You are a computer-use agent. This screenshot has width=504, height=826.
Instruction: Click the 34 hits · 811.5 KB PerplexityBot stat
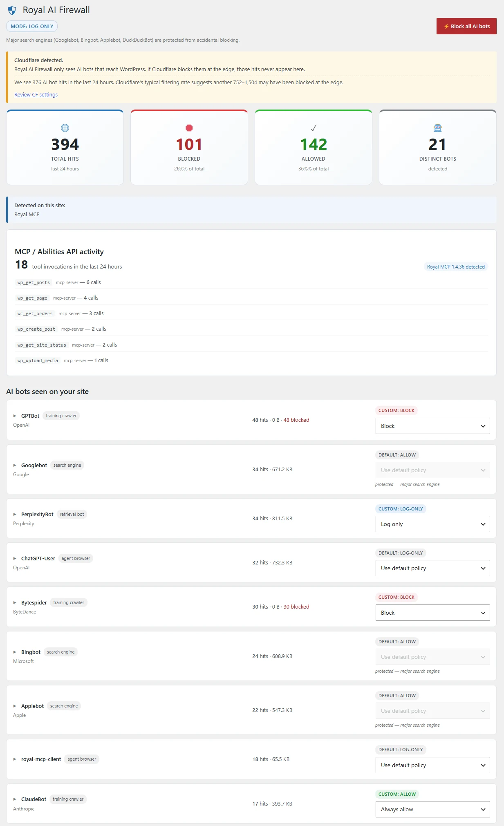272,518
